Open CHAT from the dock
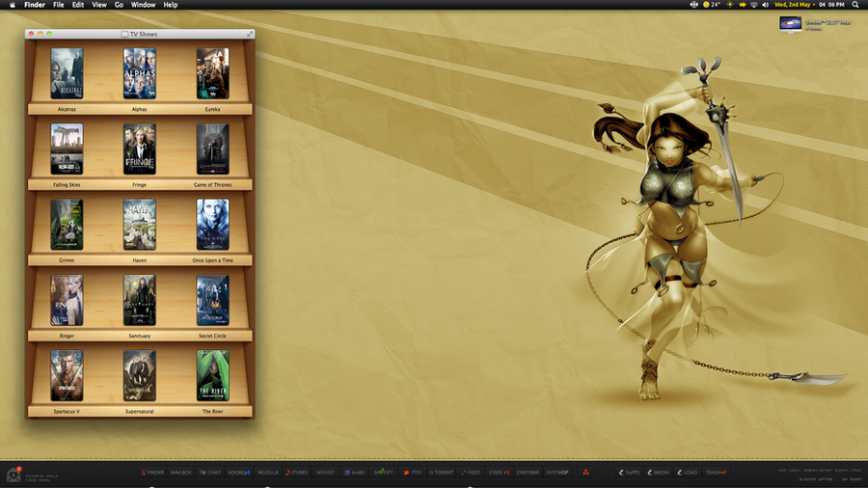This screenshot has width=868, height=488. pos(210,473)
